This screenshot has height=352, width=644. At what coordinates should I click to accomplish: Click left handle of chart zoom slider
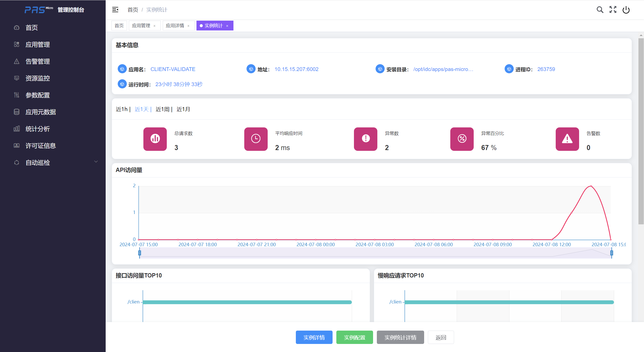[140, 253]
